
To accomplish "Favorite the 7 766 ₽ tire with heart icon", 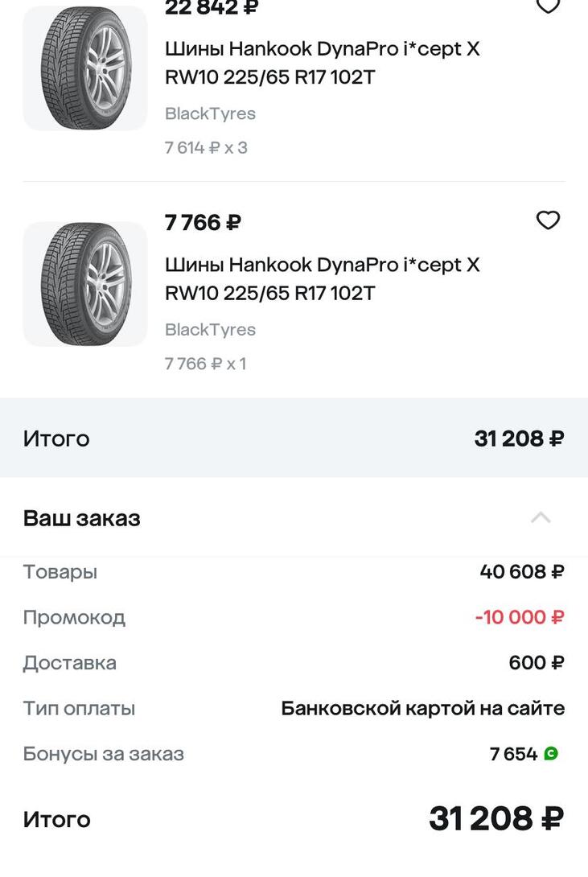I will coord(548,220).
